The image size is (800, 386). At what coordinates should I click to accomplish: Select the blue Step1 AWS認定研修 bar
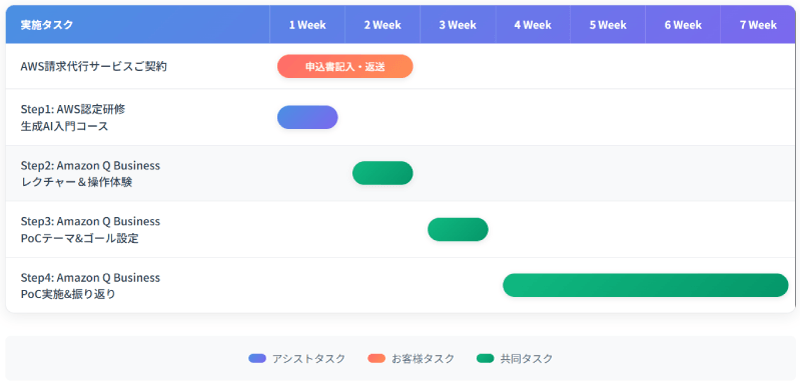[308, 117]
